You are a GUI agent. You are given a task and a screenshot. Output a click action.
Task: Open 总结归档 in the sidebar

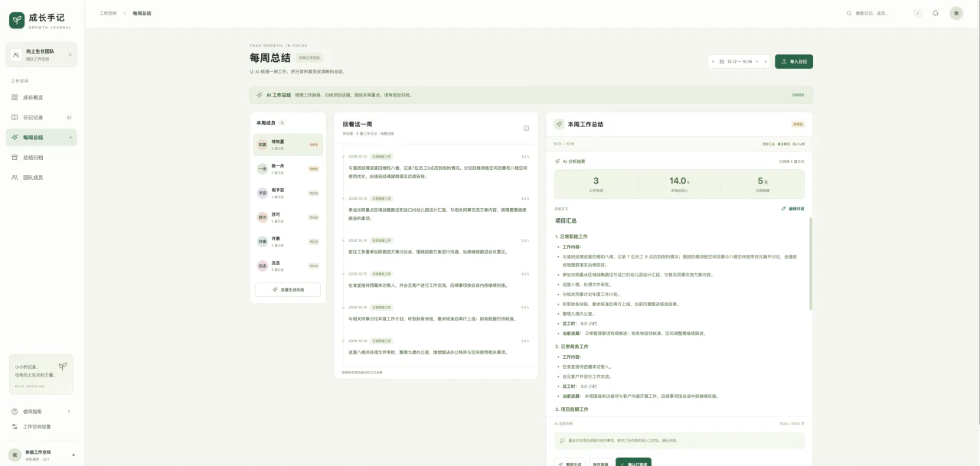point(42,158)
